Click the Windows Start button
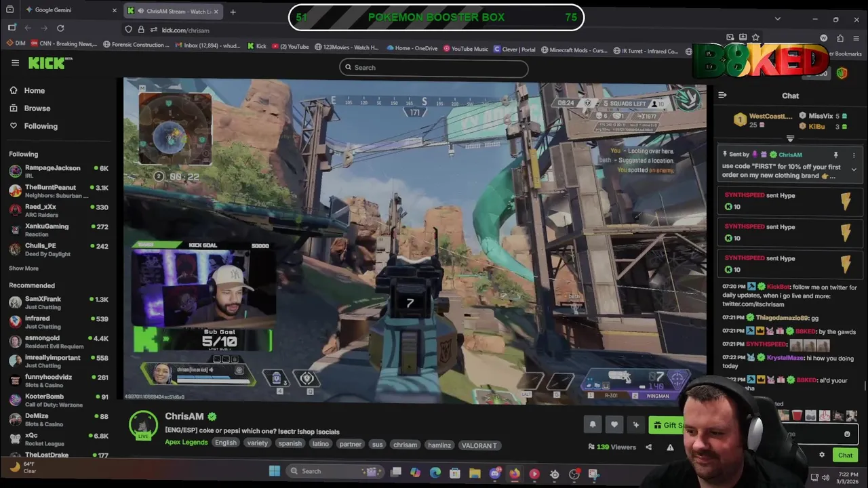Screen dimensions: 868x488 point(274,471)
